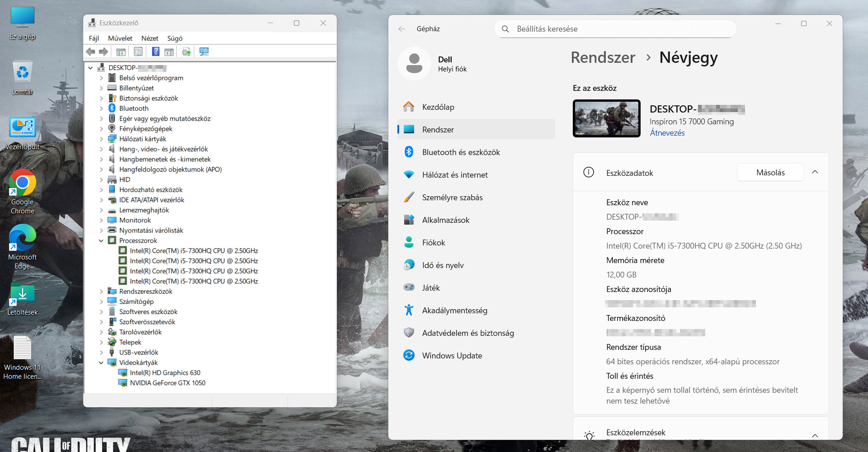Select the Google Chrome desktop shortcut

click(22, 192)
